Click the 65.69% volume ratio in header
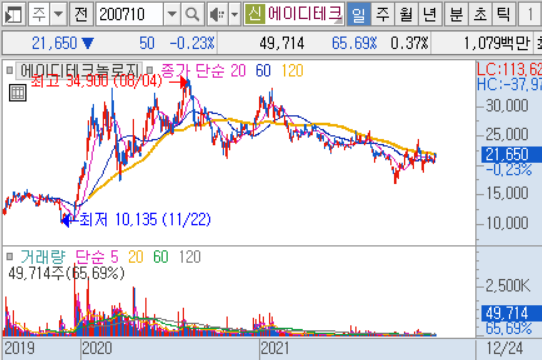542x360 pixels. tap(354, 43)
